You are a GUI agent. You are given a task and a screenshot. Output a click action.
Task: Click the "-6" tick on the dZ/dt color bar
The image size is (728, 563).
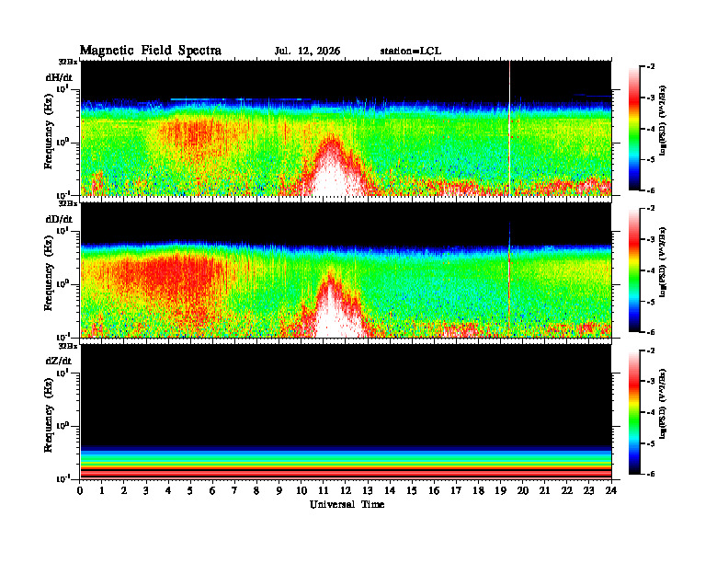click(x=651, y=474)
